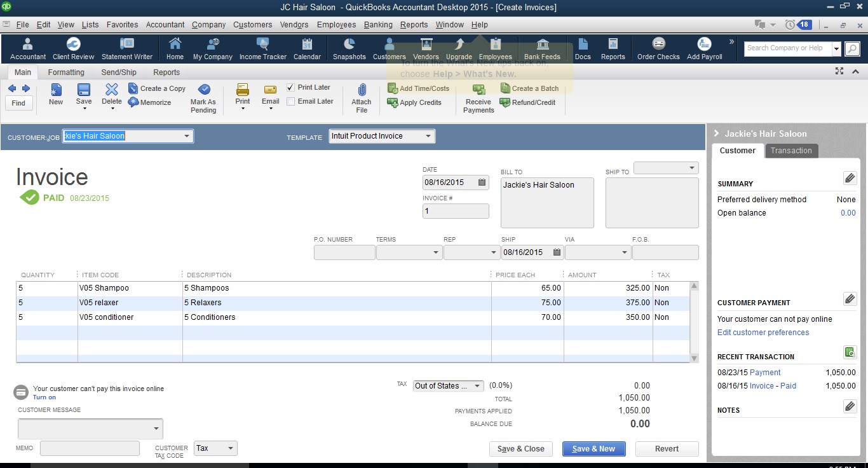Click the Save & Close button
Viewport: 868px width, 468px height.
[520, 449]
